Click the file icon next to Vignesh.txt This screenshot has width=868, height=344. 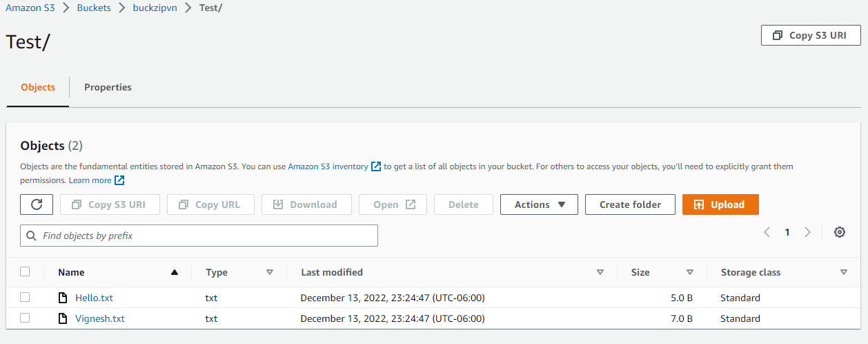(63, 318)
